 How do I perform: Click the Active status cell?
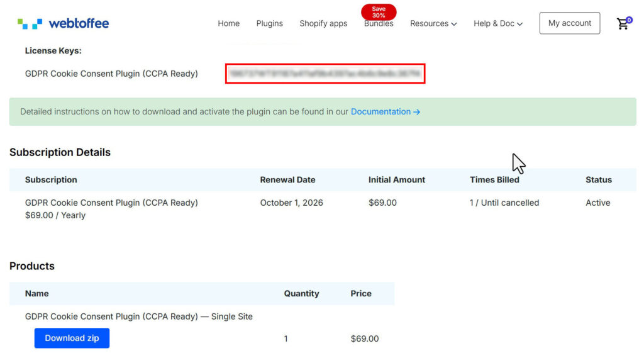click(598, 203)
